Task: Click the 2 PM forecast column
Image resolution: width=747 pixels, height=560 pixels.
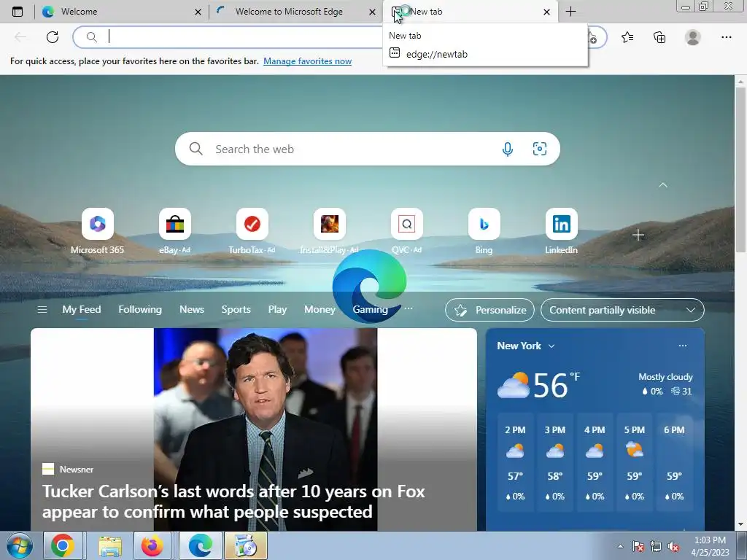Action: 515,463
